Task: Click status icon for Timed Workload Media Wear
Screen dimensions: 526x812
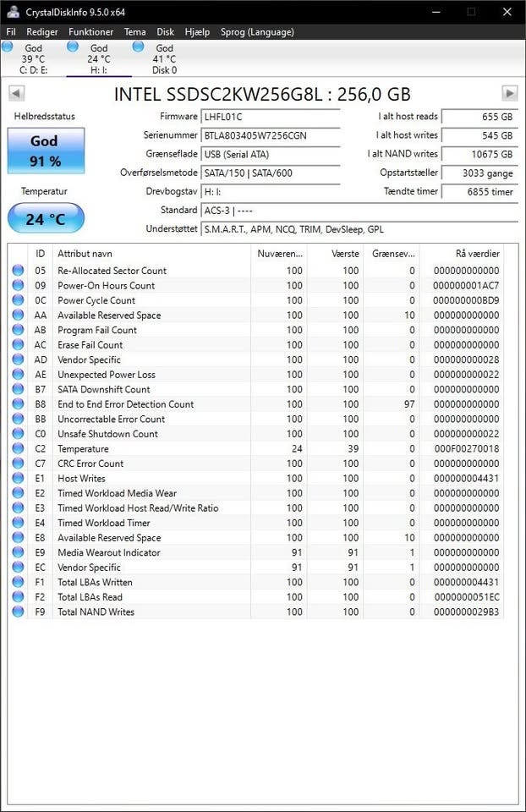Action: [18, 493]
